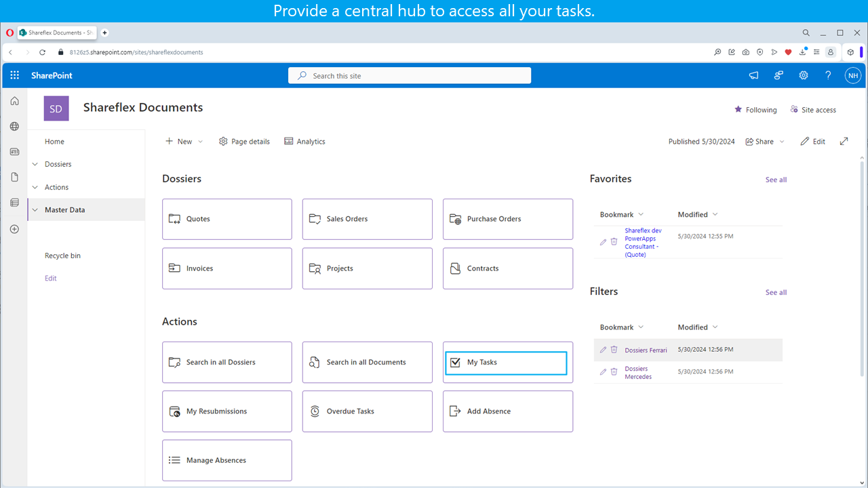This screenshot has width=868, height=488.
Task: Edit the Shareflex dev PowerApps favorite pencil
Action: (603, 242)
